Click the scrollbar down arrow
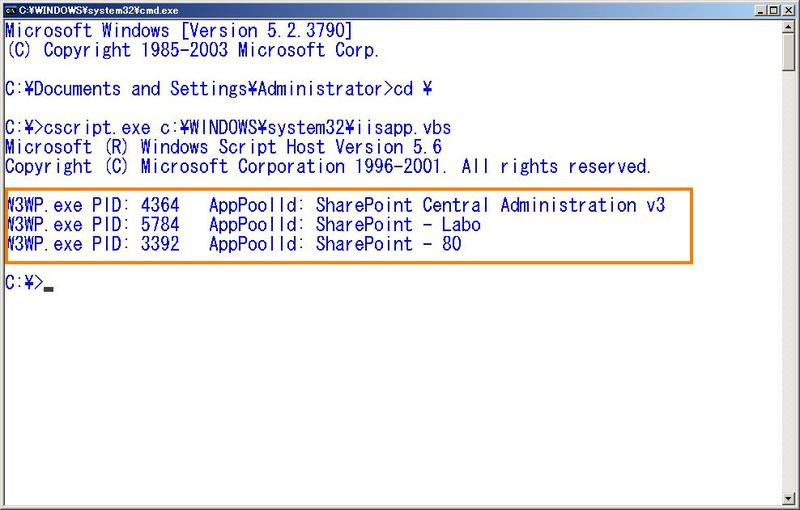 point(789,498)
